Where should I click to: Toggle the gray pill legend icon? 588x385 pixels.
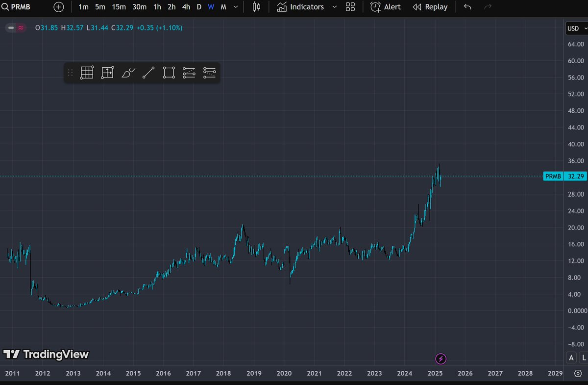(x=11, y=28)
